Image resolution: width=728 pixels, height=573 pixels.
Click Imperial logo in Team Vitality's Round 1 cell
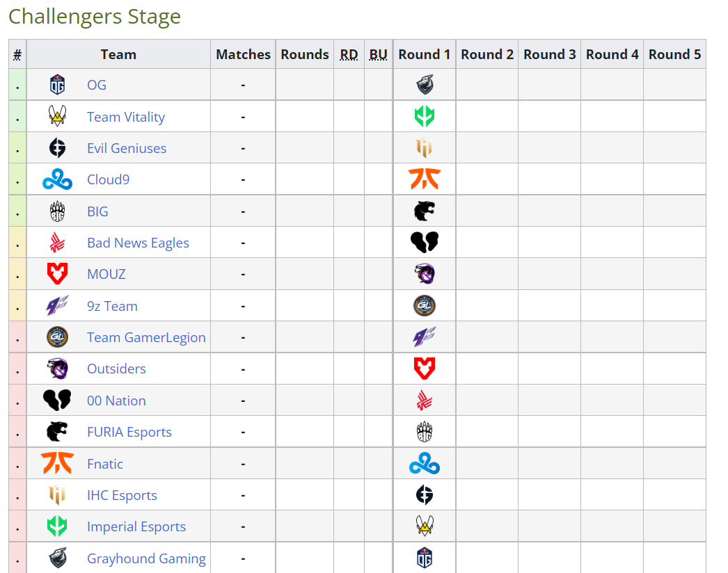(x=425, y=116)
